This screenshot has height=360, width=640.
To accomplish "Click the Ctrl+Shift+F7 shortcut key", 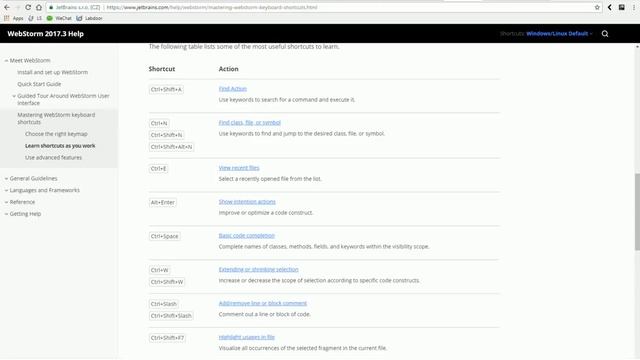I will (167, 338).
